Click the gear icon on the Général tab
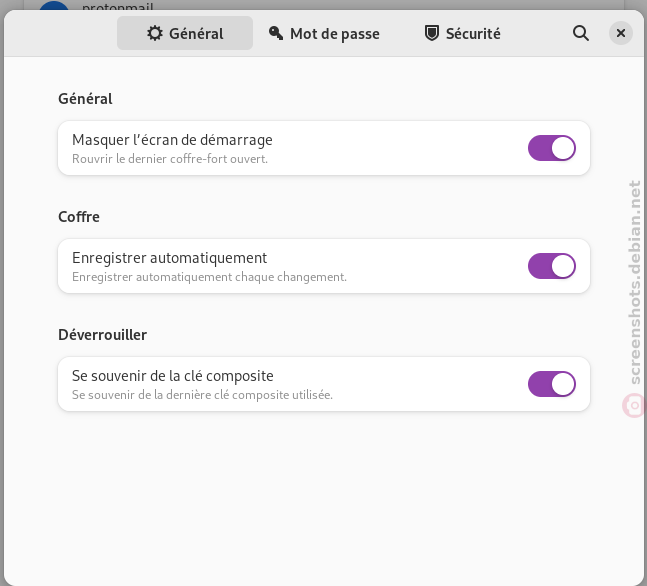 point(155,33)
